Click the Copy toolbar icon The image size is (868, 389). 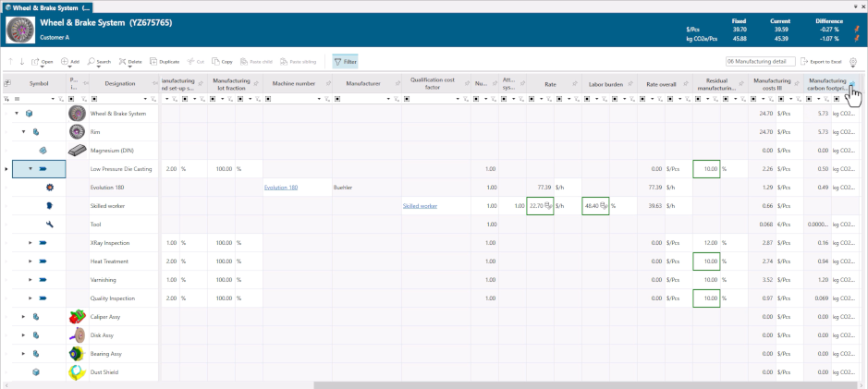click(x=222, y=61)
